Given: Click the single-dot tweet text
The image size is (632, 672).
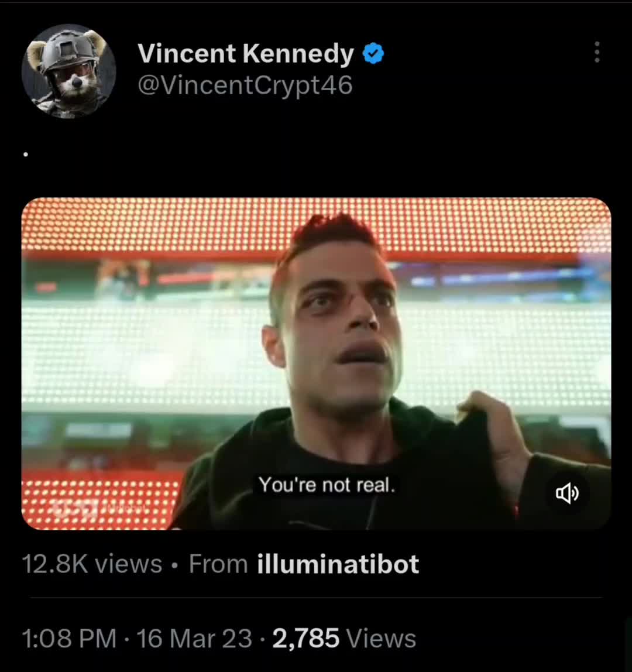Looking at the screenshot, I should tap(26, 155).
